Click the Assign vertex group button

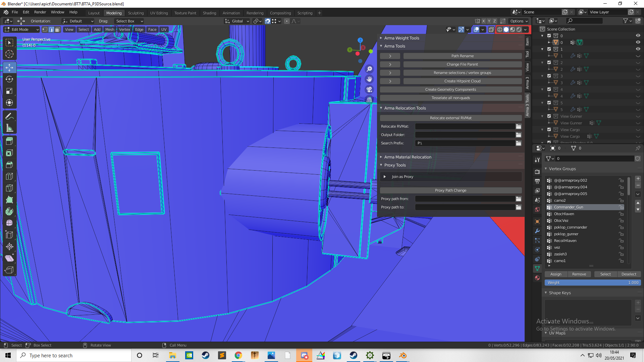click(556, 274)
